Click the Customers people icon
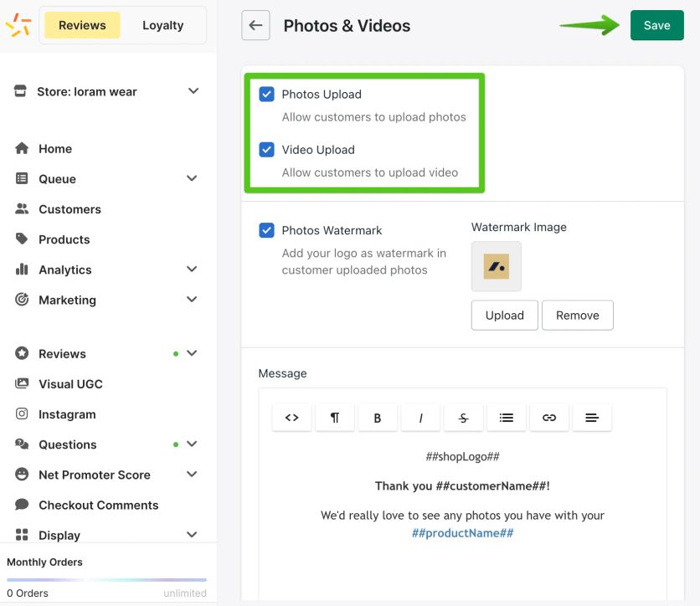Image resolution: width=700 pixels, height=606 pixels. pyautogui.click(x=22, y=208)
